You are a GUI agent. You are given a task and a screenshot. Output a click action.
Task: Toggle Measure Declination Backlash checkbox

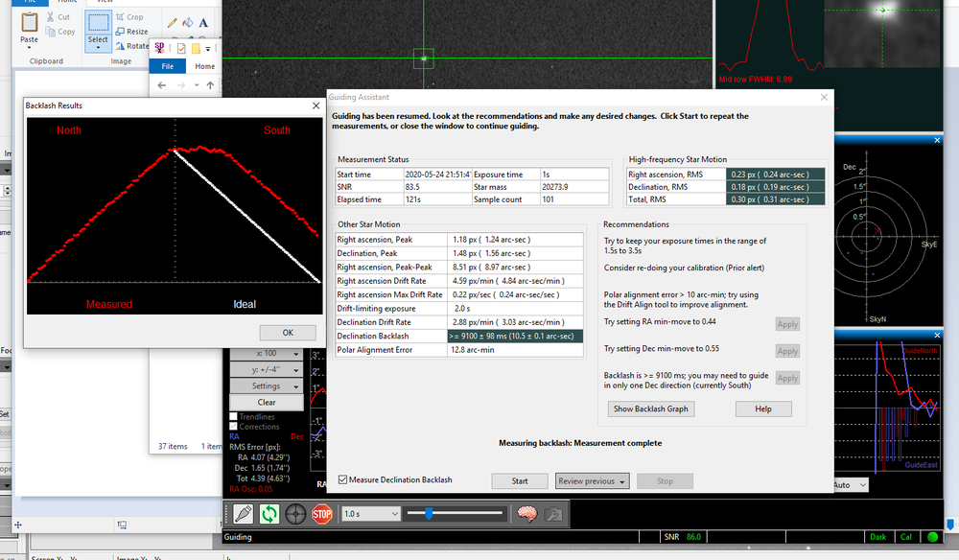pyautogui.click(x=343, y=479)
